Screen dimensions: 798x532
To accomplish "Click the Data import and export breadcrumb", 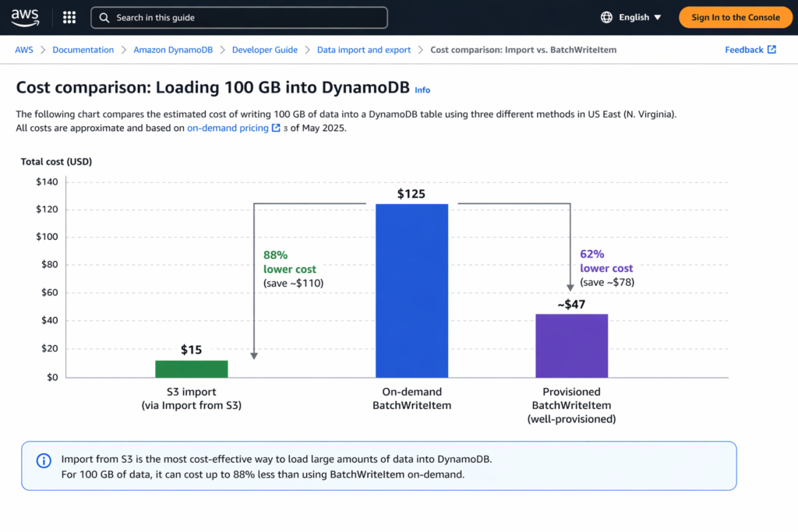I will (363, 49).
